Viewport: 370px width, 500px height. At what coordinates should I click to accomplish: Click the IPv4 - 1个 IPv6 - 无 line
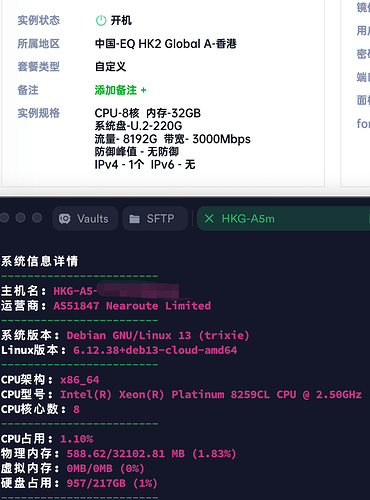pyautogui.click(x=145, y=164)
